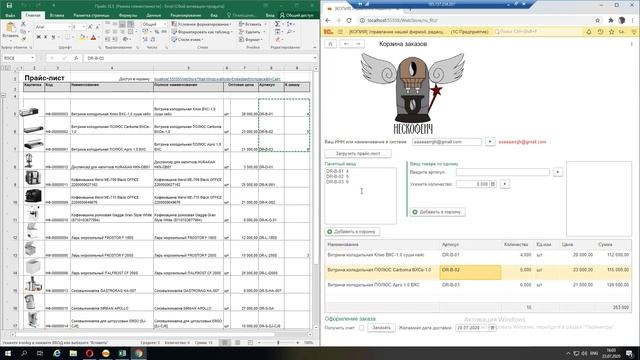Bookmark page with Chrome star icon
640x360 pixels.
(598, 20)
